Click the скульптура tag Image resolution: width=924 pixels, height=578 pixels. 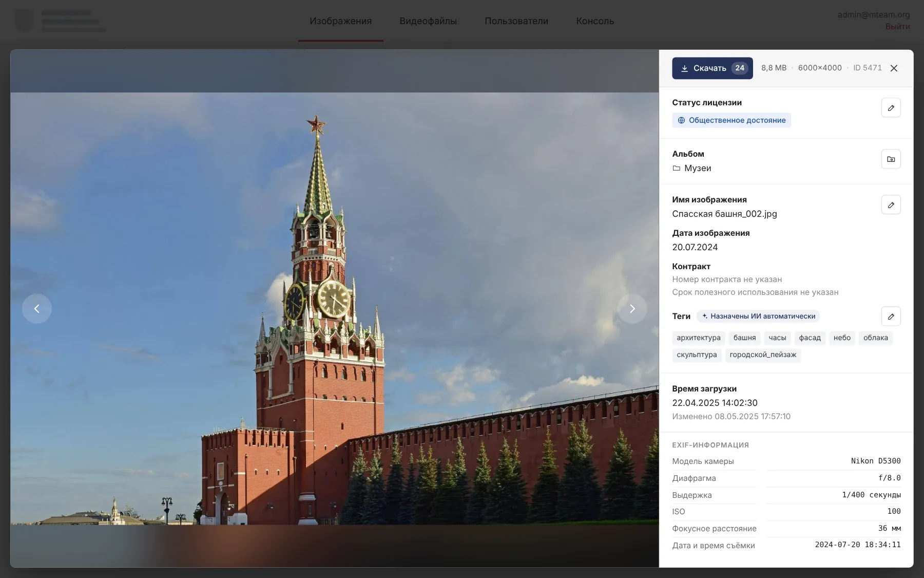[697, 355]
